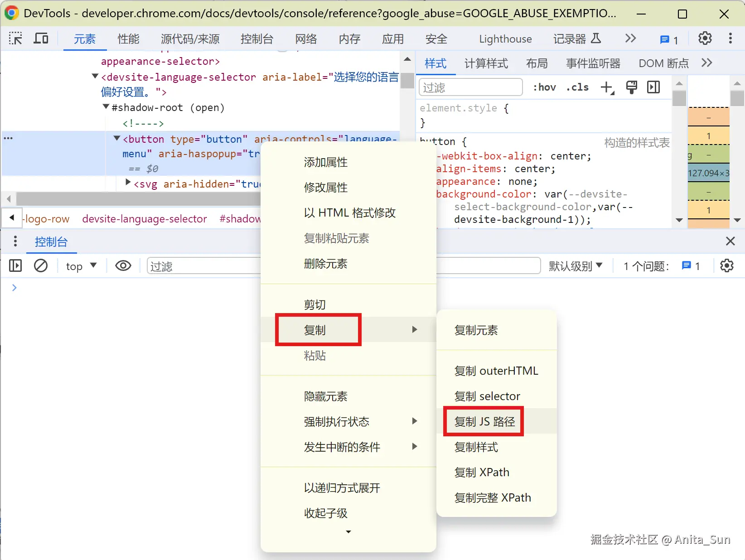Select 以 HTML 格式修改 menu item
Image resolution: width=745 pixels, height=560 pixels.
(x=348, y=213)
